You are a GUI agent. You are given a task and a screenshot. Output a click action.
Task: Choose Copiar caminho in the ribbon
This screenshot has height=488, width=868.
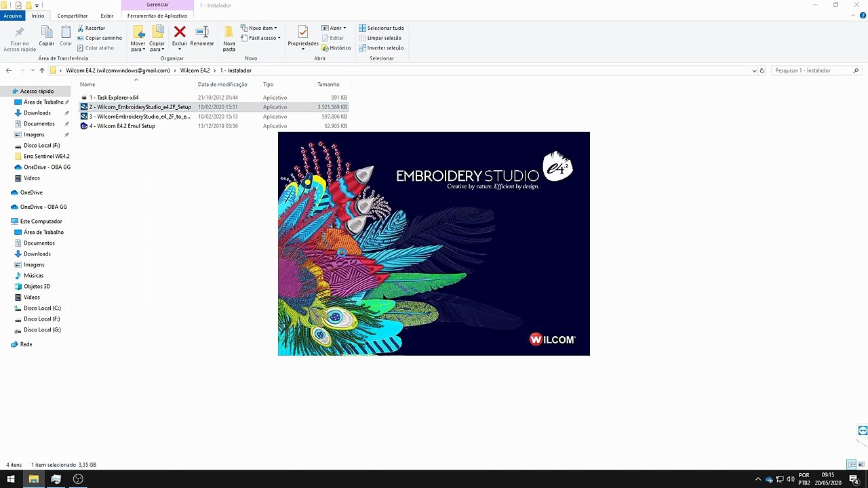[99, 38]
